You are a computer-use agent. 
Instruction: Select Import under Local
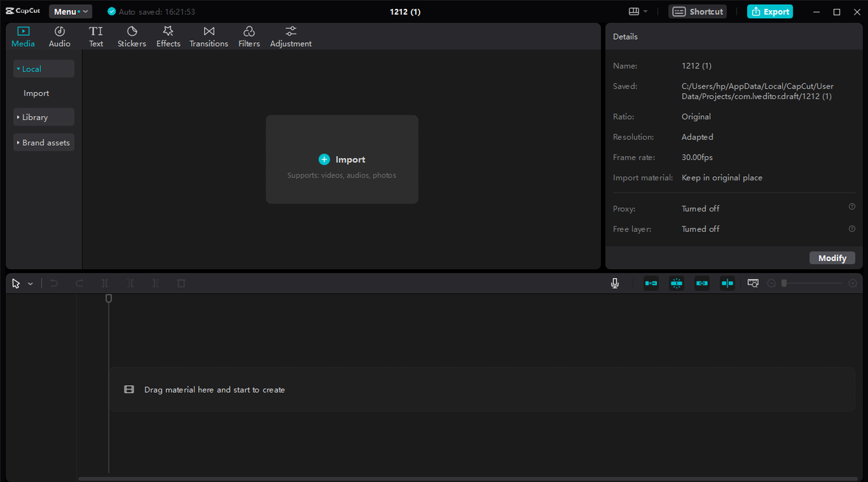point(37,93)
